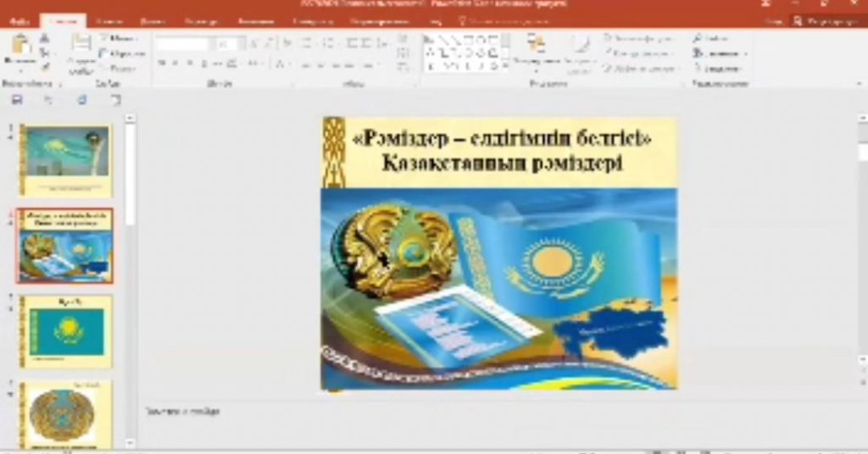This screenshot has width=868, height=454.
Task: Decrease font size with the shrink font icon
Action: 267,44
